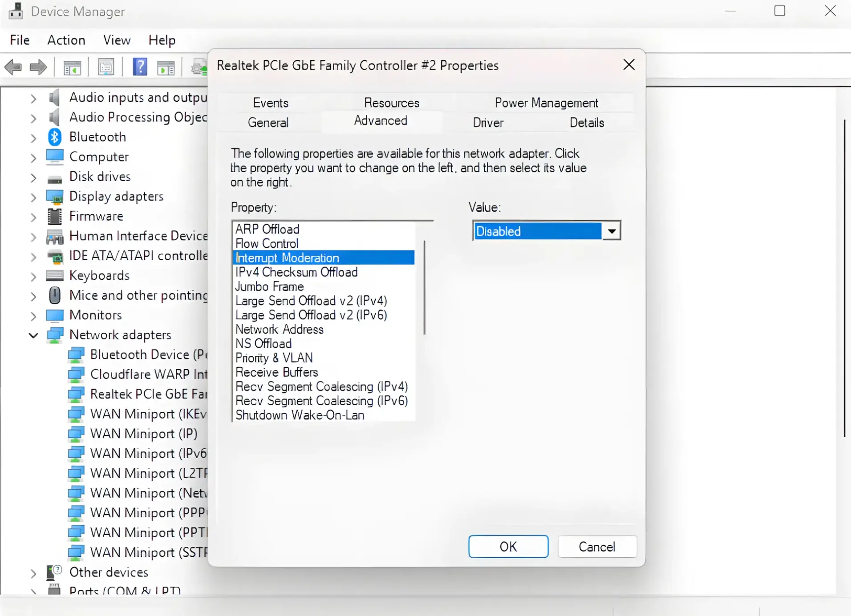Click the blue question mark Help icon

[x=140, y=67]
